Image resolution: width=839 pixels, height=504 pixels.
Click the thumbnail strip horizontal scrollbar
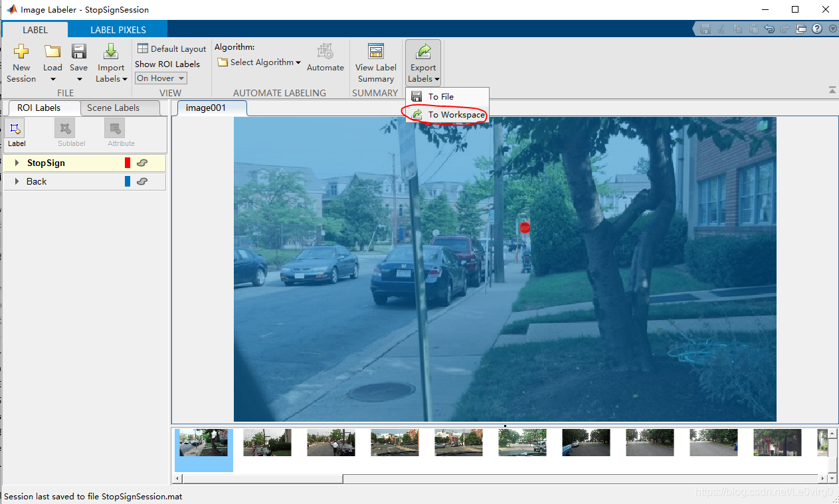262,478
